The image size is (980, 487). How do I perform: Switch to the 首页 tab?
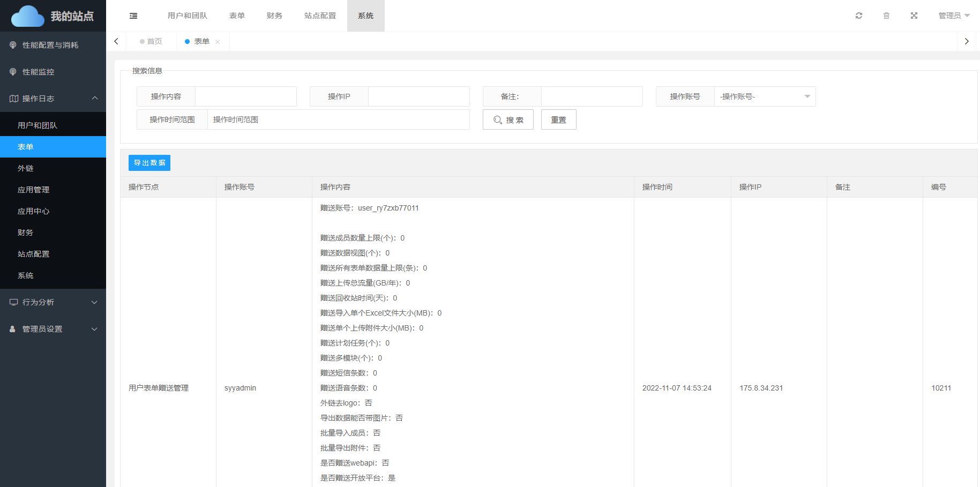(152, 41)
